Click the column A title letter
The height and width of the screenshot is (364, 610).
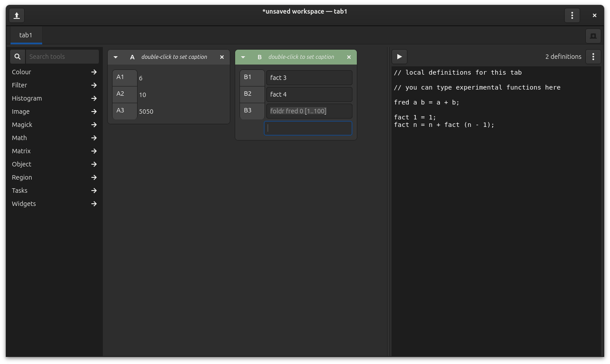(132, 57)
